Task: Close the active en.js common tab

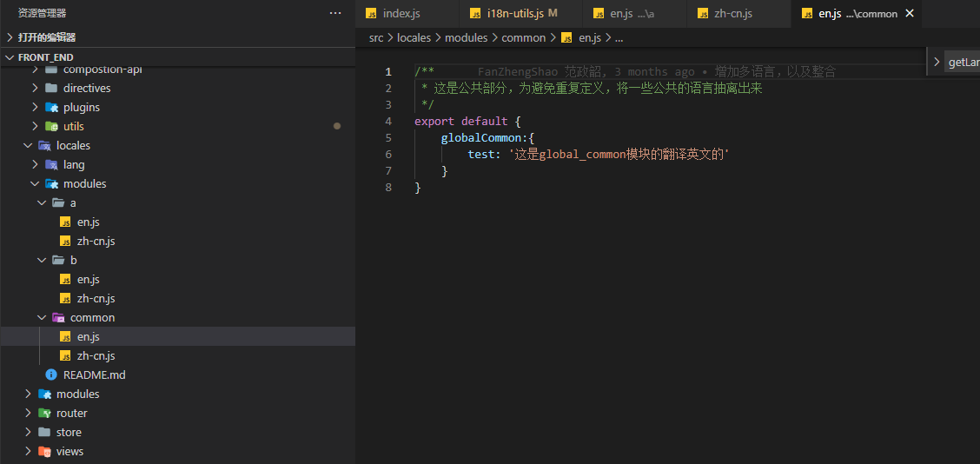Action: point(910,13)
